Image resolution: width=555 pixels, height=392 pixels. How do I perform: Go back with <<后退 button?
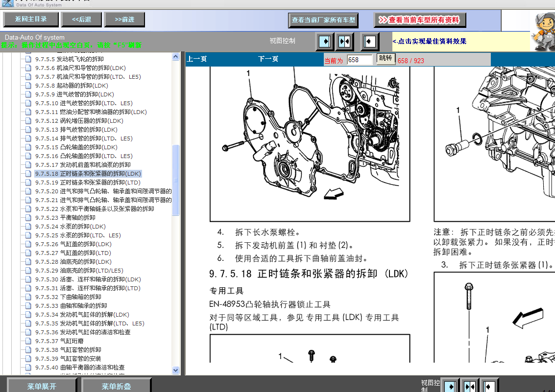(81, 20)
